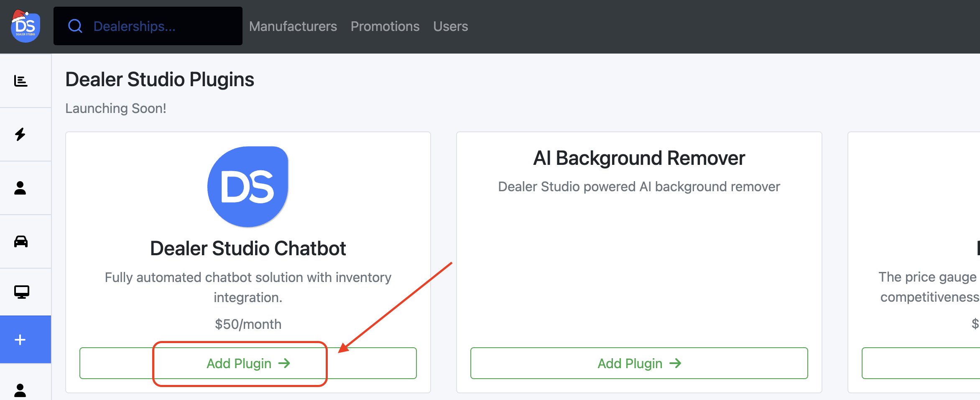Screen dimensions: 980x400
Task: Click the search magnifier icon
Action: coord(75,26)
